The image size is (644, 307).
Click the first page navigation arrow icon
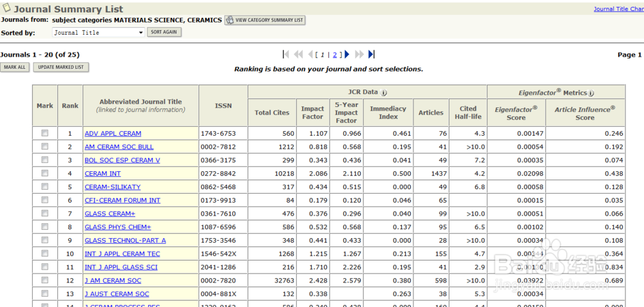coord(285,54)
